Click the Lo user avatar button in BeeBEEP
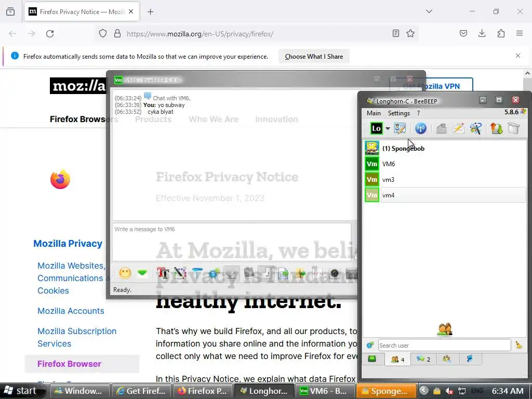 click(376, 129)
